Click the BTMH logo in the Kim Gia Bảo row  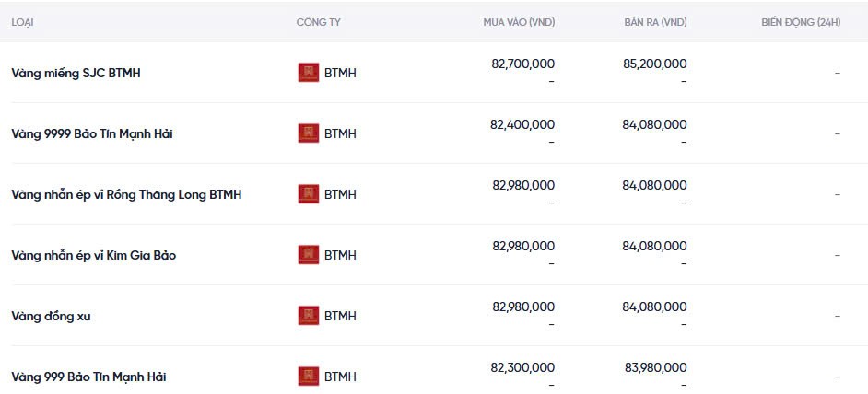point(308,255)
